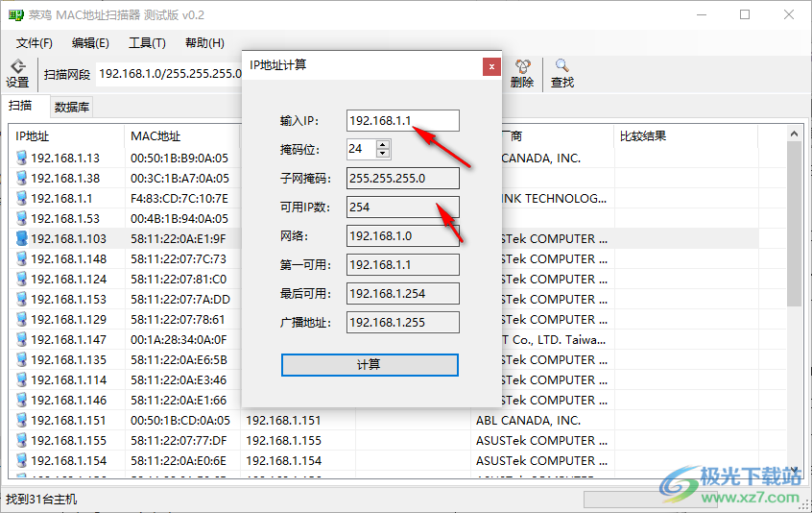Open the 工具(T) menu
The height and width of the screenshot is (513, 812).
coord(147,43)
